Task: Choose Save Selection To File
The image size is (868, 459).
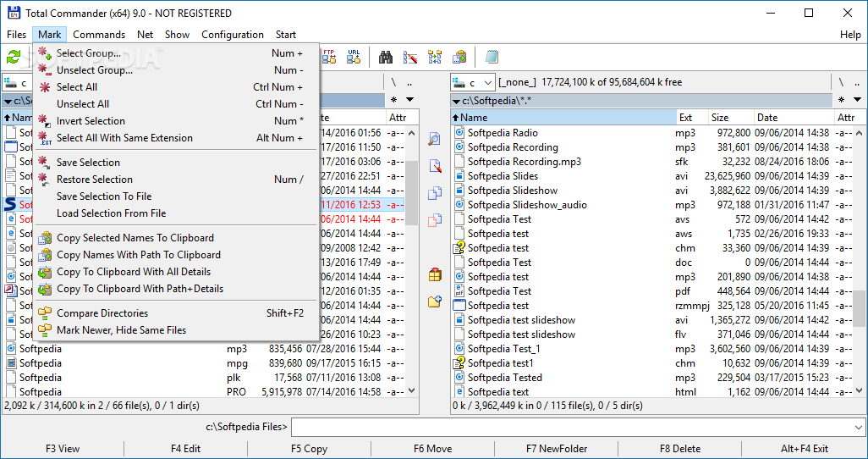Action: click(176, 196)
